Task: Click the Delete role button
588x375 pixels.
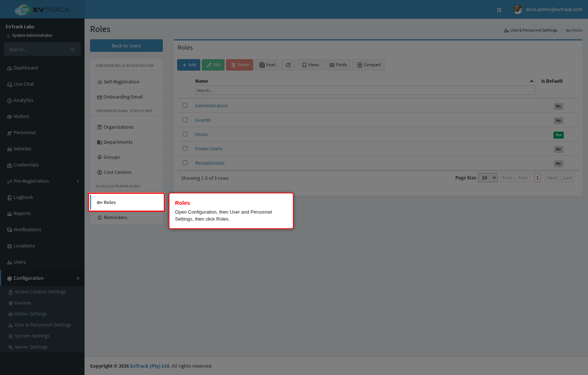Action: (240, 65)
